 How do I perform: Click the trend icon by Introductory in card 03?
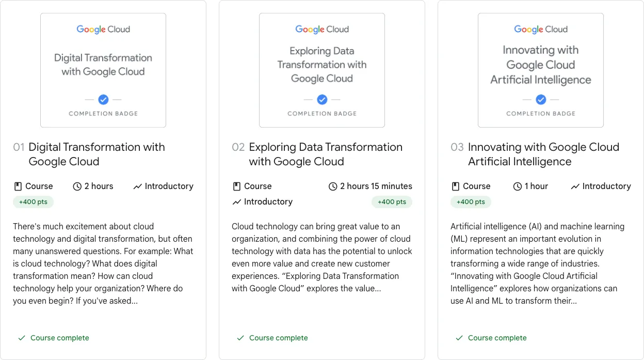[575, 186]
